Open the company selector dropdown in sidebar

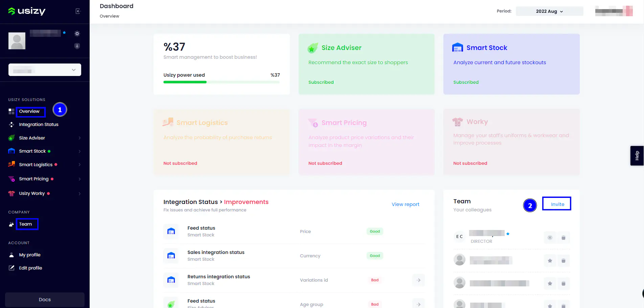45,70
